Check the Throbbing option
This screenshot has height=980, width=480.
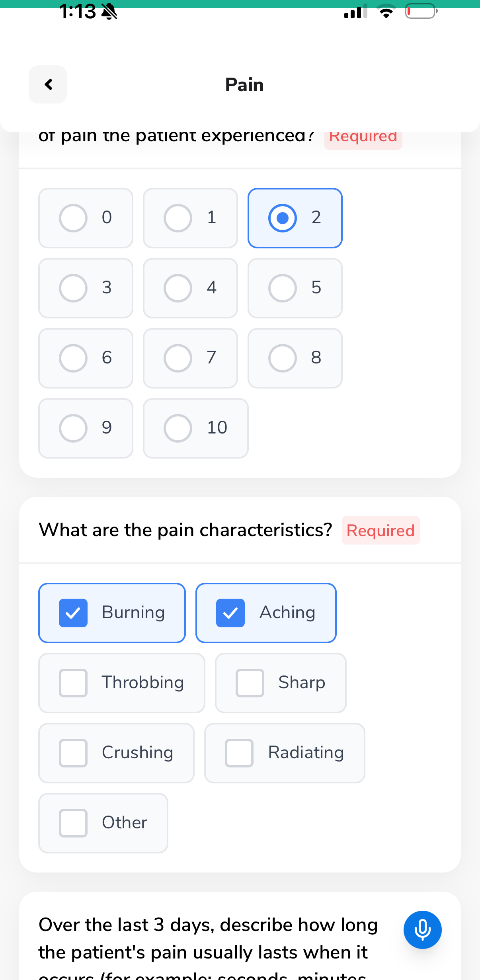click(121, 683)
